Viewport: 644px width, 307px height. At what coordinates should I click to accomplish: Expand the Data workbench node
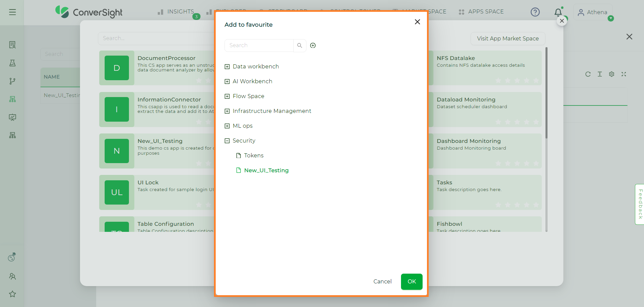click(x=227, y=67)
